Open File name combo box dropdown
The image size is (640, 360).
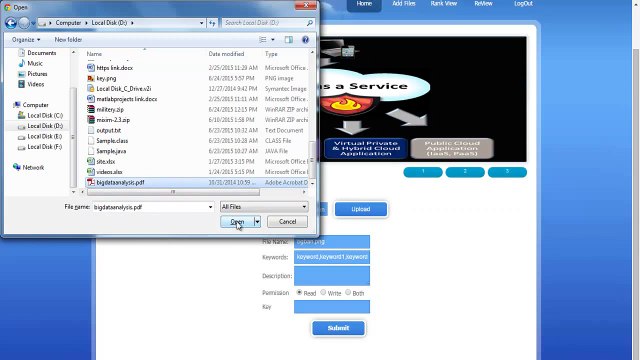[210, 207]
